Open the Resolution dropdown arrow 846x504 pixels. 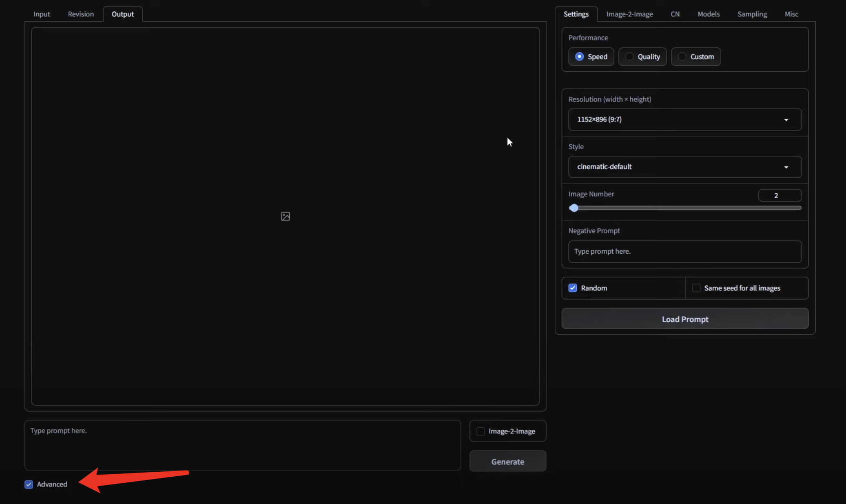786,119
